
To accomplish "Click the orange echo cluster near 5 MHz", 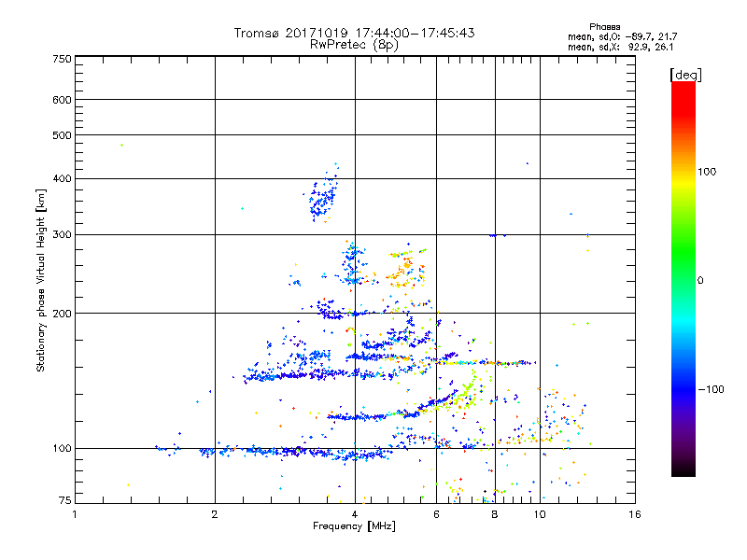I will click(404, 271).
